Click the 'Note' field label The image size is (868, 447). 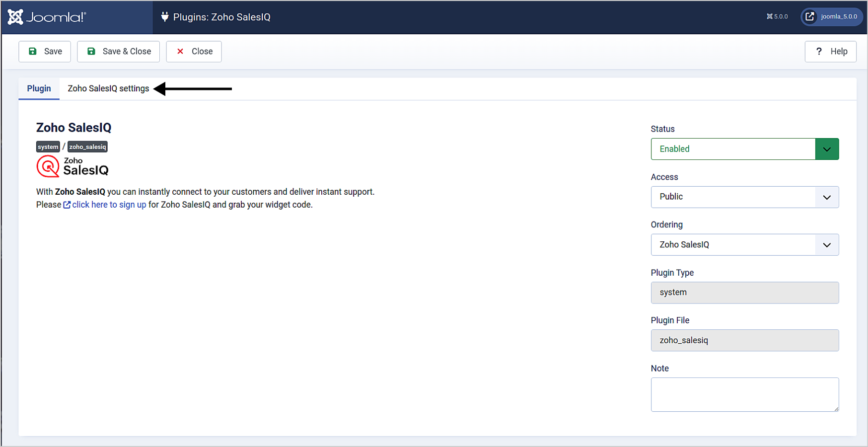click(x=659, y=368)
